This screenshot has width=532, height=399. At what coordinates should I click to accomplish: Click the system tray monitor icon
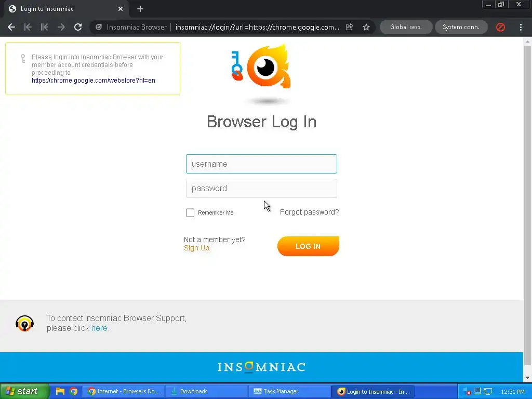pyautogui.click(x=477, y=391)
